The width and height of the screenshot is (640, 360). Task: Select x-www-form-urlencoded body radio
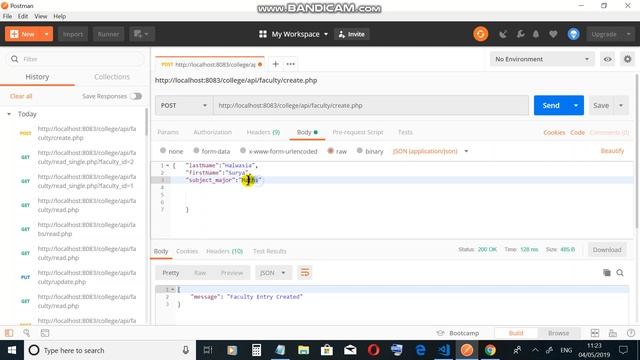pos(243,151)
